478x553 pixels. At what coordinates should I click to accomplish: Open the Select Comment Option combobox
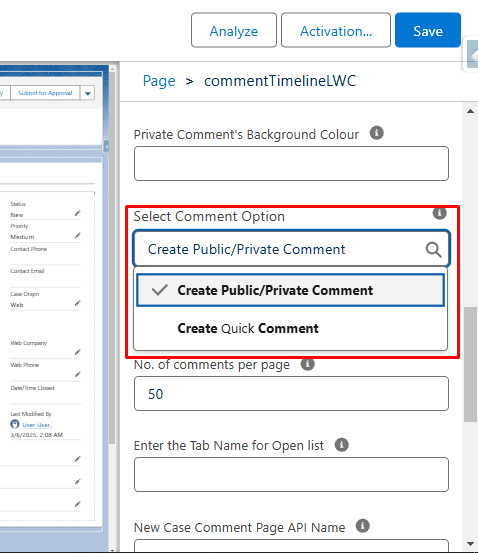[x=291, y=249]
